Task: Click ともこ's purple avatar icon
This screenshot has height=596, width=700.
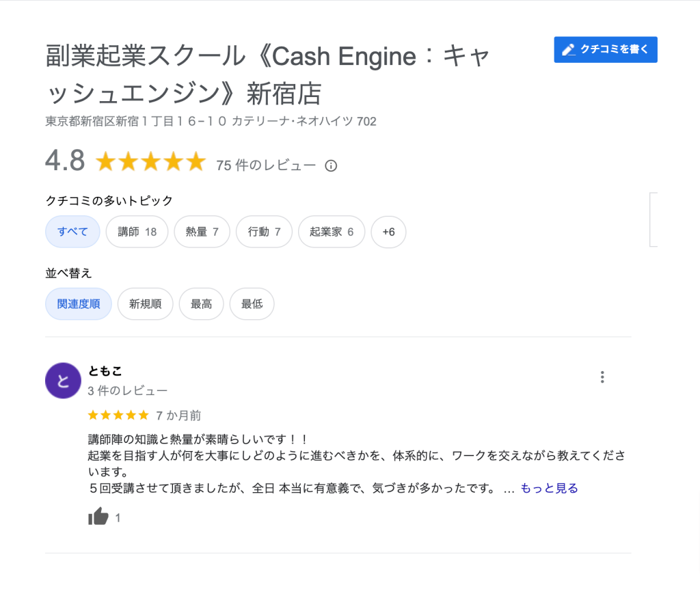Action: pyautogui.click(x=63, y=381)
